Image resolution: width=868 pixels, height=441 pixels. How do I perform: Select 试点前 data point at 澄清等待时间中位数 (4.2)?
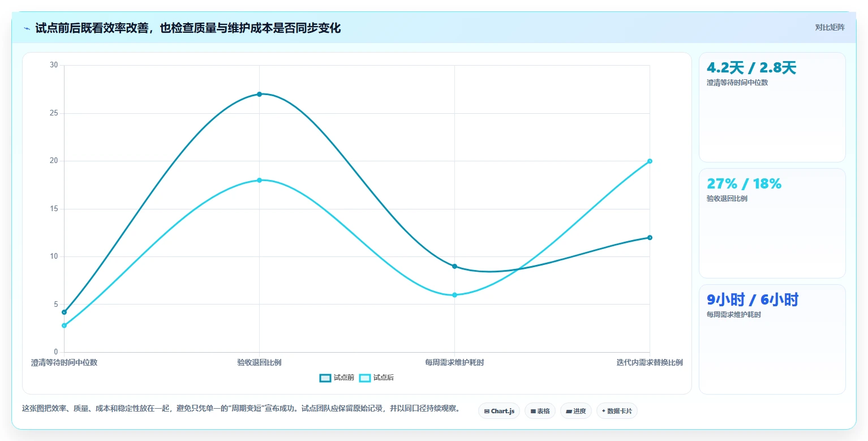click(x=64, y=312)
